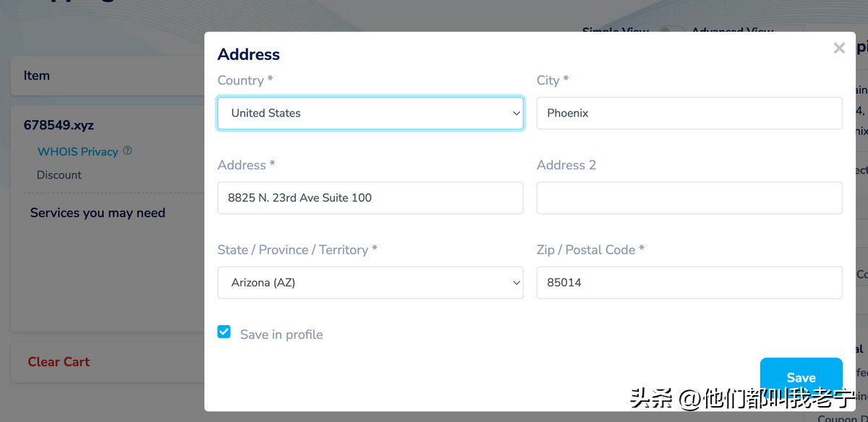
Task: Click the Zip code field showing 85014
Action: click(x=689, y=283)
